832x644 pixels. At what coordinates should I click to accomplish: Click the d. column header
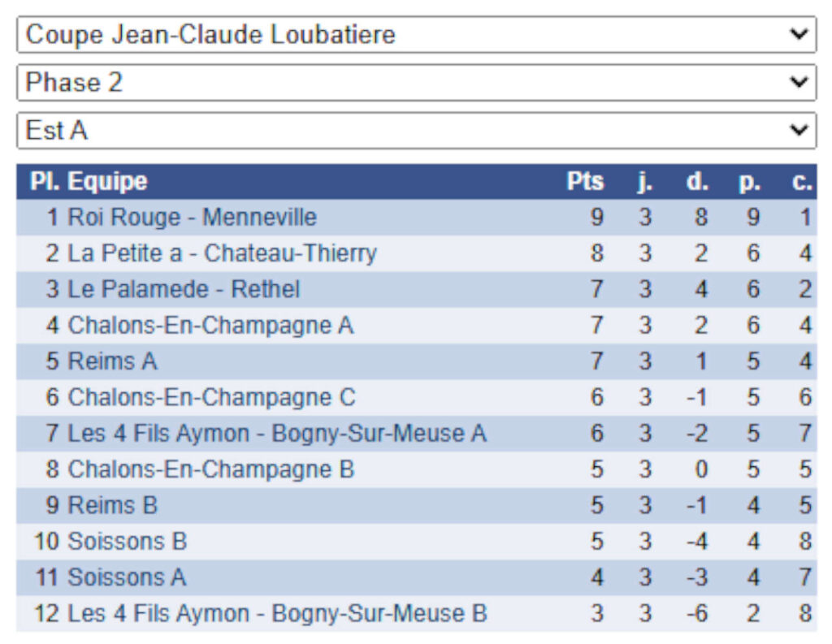click(697, 181)
